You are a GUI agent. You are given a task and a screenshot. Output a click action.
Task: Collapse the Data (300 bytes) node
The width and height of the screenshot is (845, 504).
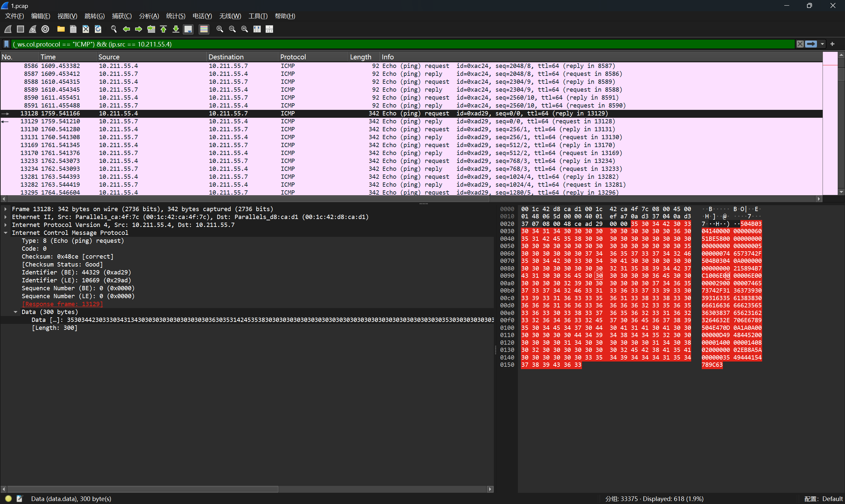(x=16, y=312)
